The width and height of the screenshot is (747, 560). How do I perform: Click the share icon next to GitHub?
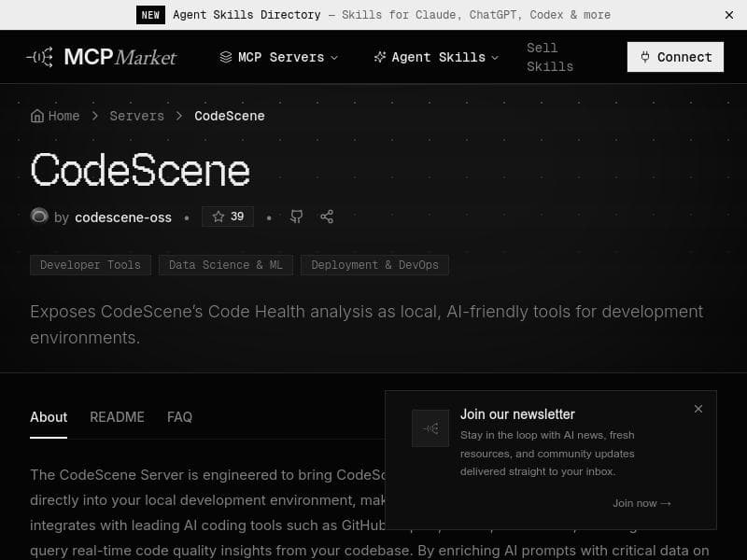(327, 216)
